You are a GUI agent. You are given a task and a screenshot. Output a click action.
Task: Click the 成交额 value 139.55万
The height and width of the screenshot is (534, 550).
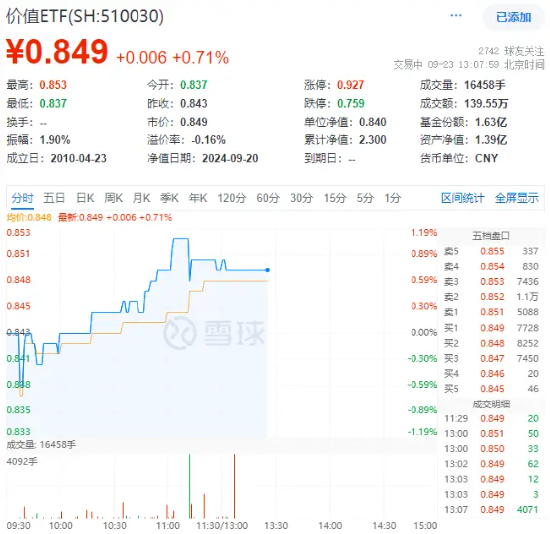coord(486,104)
